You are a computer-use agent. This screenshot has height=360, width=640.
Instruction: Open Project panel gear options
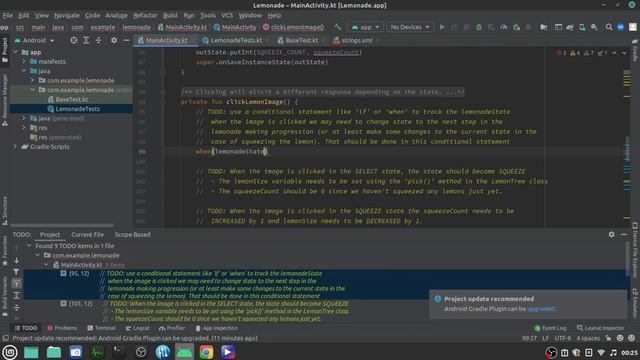tap(114, 40)
